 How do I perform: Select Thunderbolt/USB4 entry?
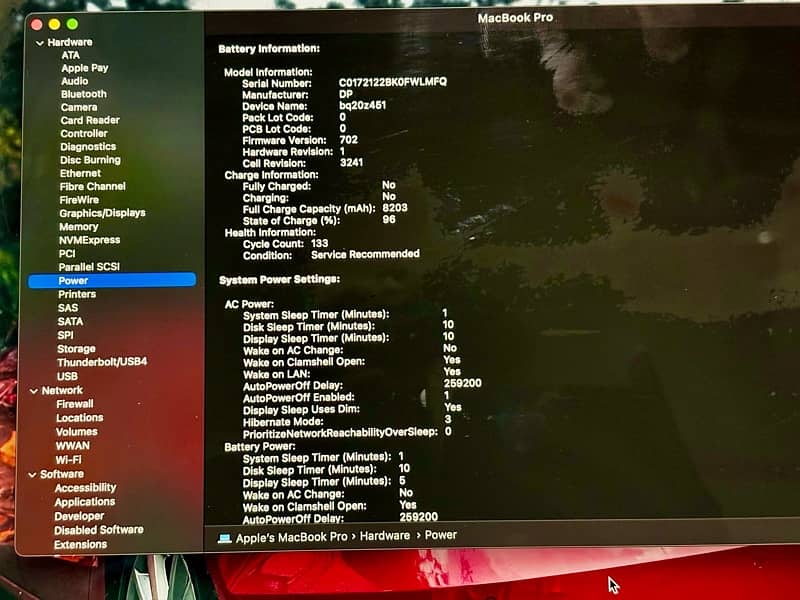pyautogui.click(x=102, y=362)
